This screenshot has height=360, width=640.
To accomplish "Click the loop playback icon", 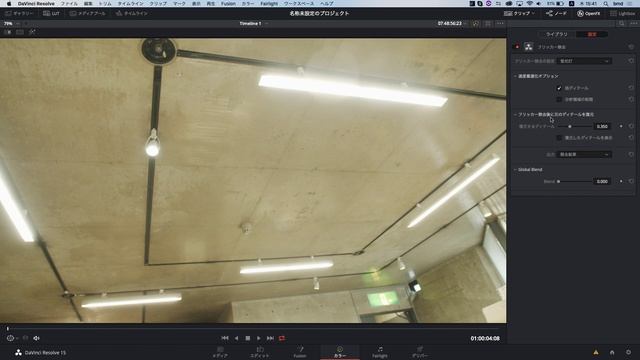I will pos(282,338).
